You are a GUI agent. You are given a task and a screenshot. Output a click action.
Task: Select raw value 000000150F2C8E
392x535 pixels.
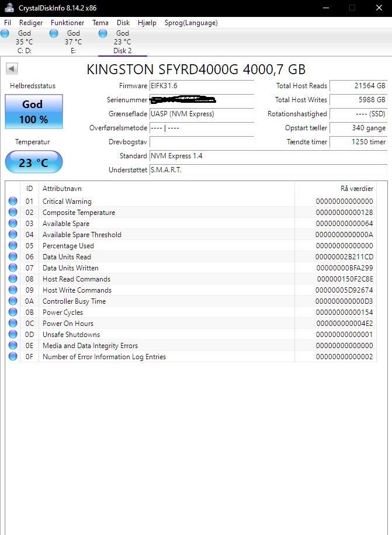[345, 279]
